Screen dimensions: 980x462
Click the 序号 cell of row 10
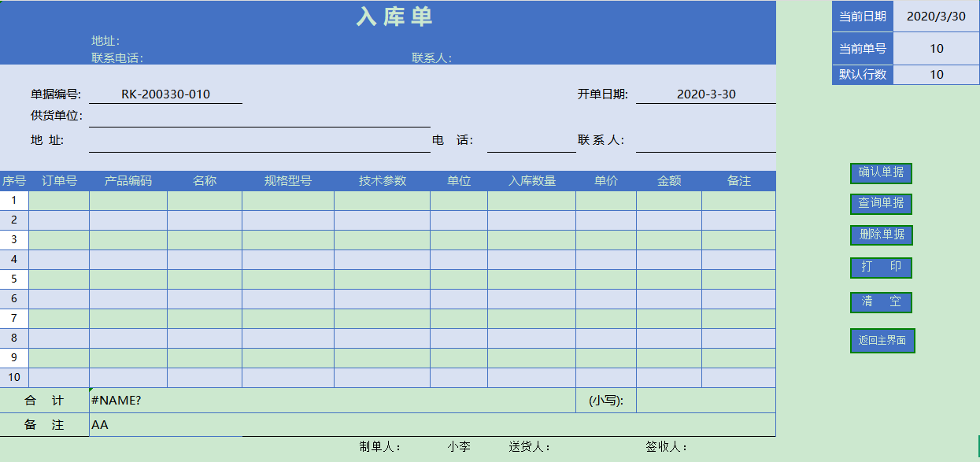pos(14,378)
